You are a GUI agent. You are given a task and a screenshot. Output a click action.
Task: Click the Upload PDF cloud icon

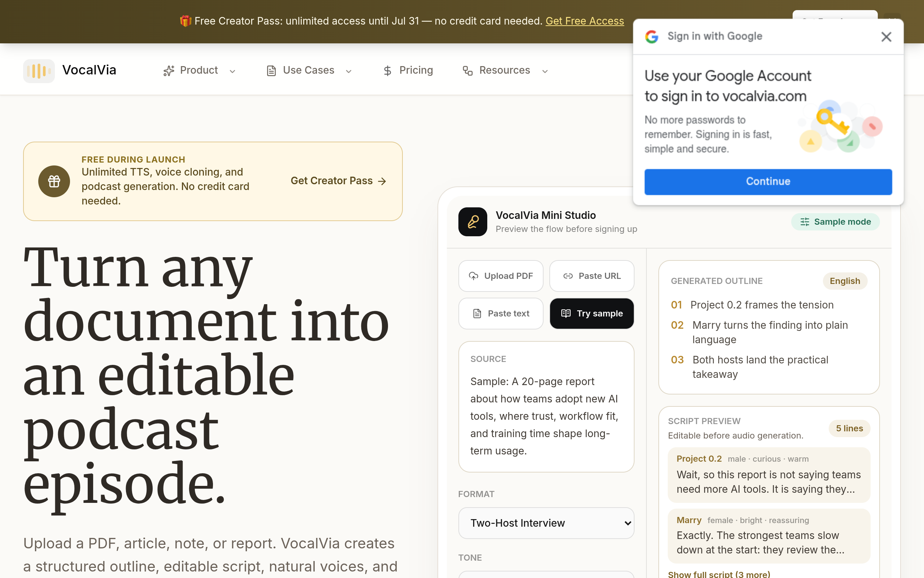(474, 276)
